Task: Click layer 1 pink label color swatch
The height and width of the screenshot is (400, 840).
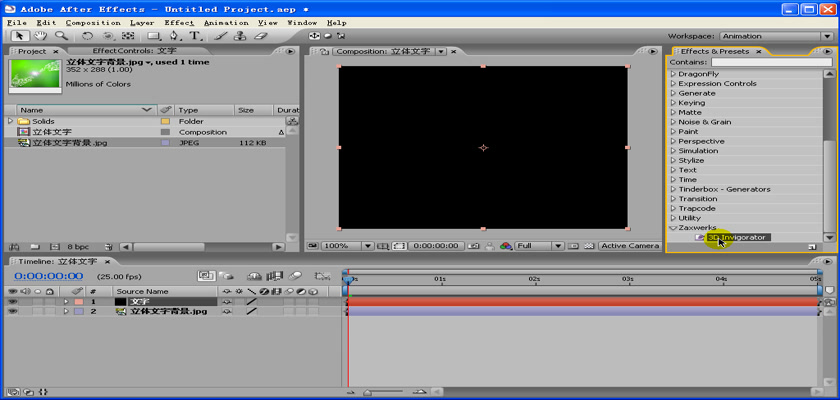Action: 78,301
